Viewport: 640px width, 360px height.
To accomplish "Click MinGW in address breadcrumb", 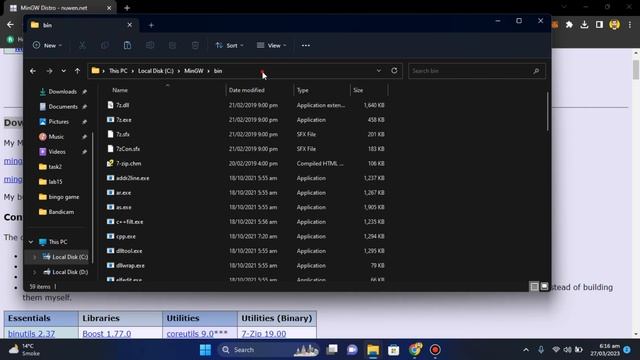I will click(x=193, y=71).
